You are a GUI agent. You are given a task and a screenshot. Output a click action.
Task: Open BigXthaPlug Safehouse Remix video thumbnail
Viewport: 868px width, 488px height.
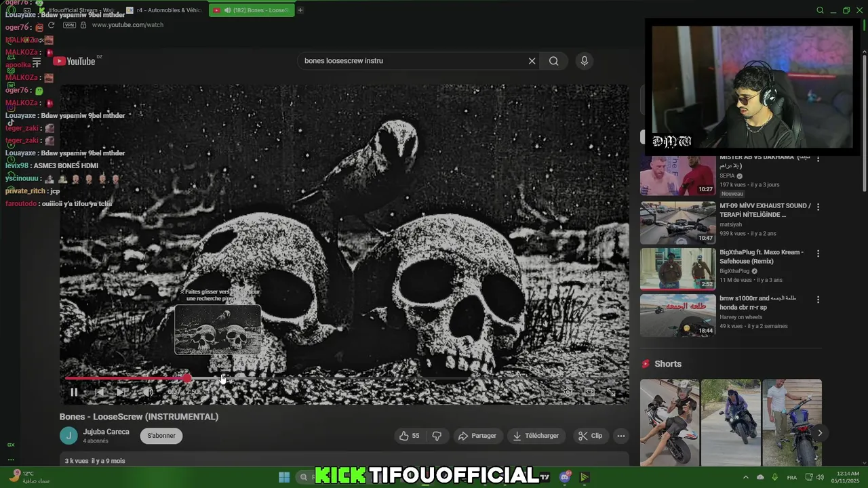(x=677, y=269)
